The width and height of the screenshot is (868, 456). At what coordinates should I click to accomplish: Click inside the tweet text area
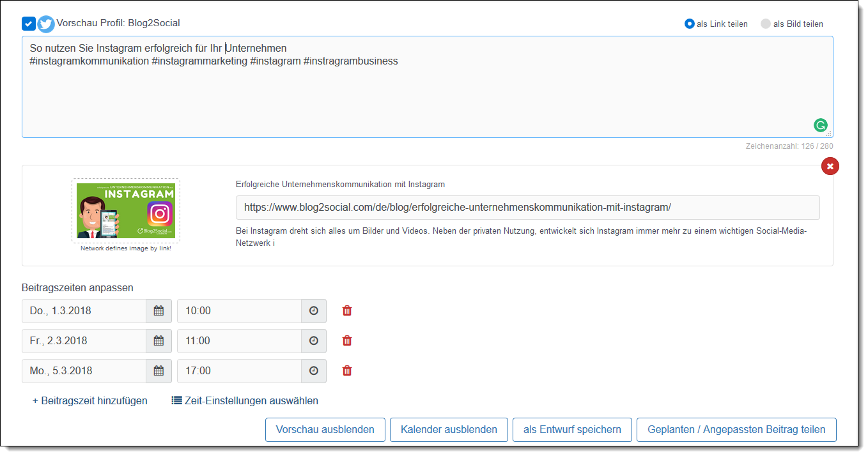[x=427, y=87]
